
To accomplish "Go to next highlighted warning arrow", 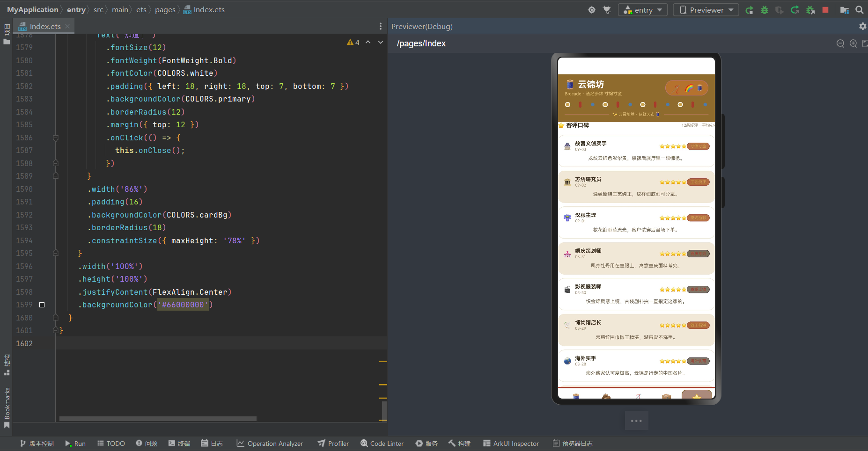I will click(x=381, y=42).
